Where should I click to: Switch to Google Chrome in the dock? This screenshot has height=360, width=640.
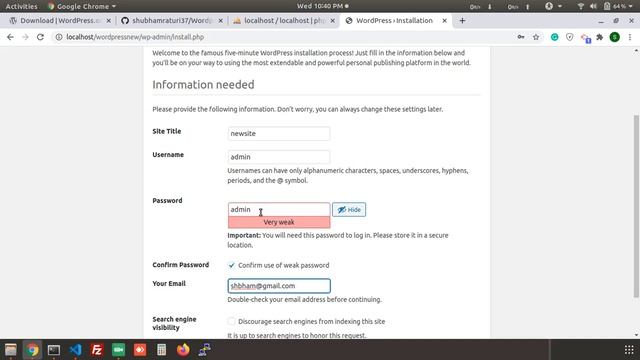click(32, 350)
